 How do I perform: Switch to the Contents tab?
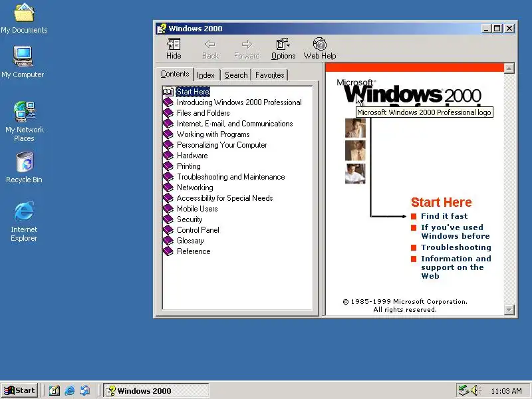(175, 74)
